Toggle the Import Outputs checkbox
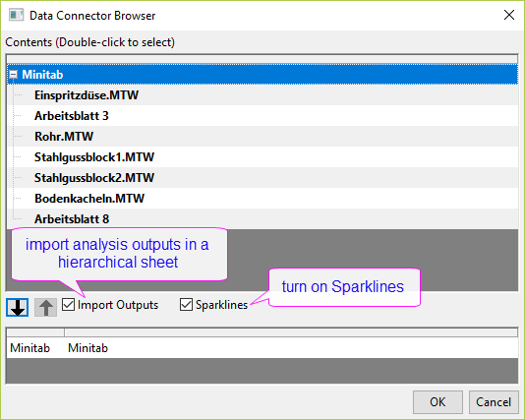Screen dimensions: 525x420 [x=68, y=305]
